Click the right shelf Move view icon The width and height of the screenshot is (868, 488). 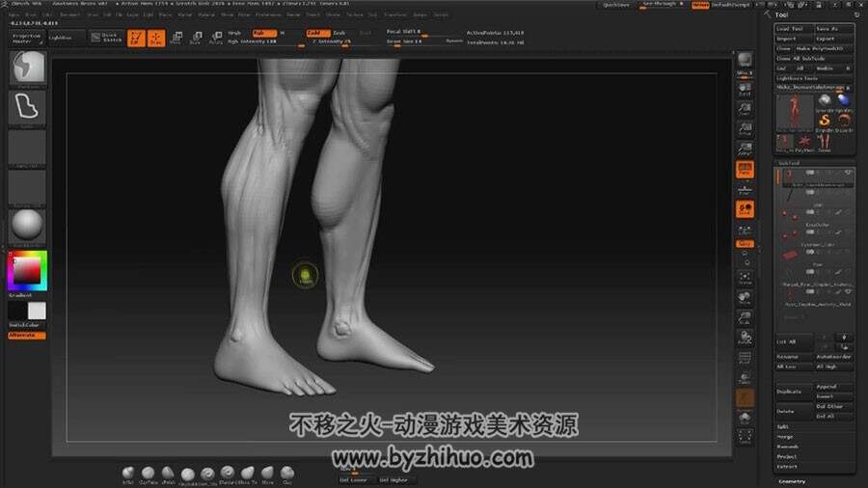745,298
